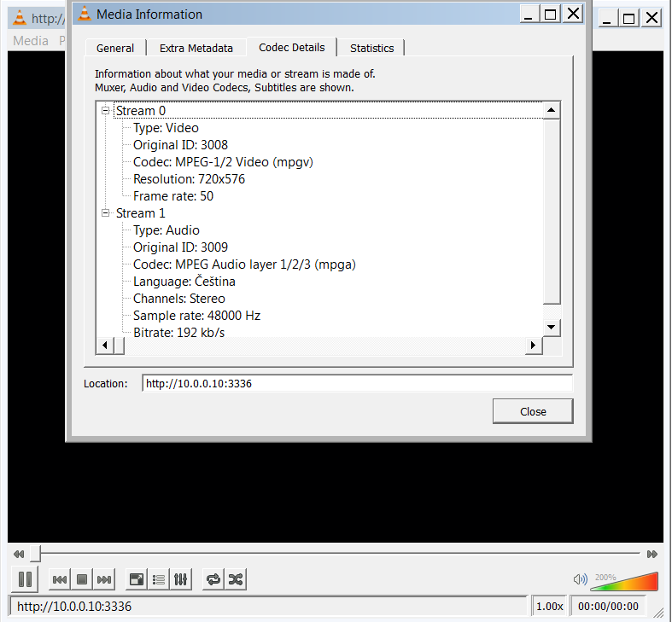Switch to the Extra Metadata tab
This screenshot has height=622, width=672.
(196, 48)
